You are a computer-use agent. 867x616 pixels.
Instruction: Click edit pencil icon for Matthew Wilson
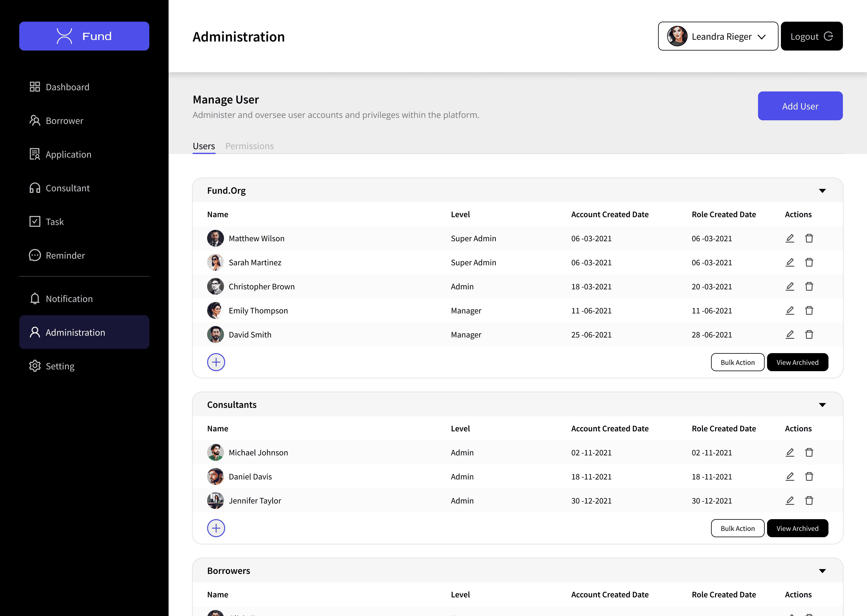tap(790, 238)
